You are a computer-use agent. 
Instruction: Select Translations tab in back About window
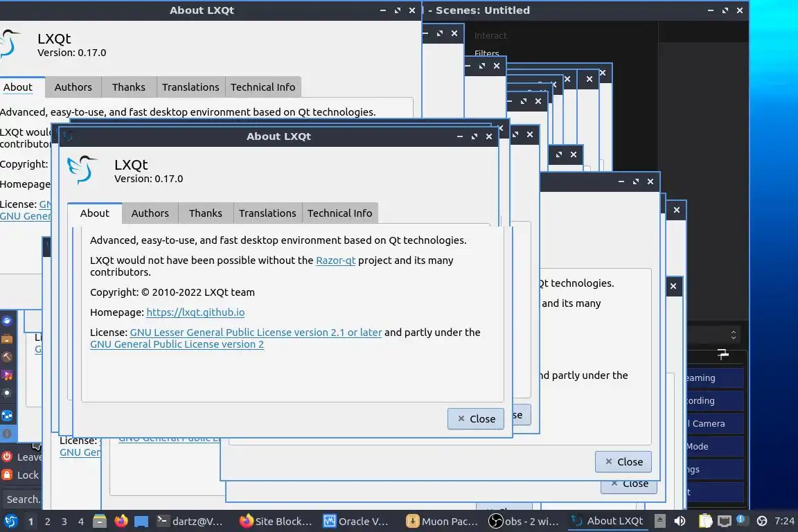(x=191, y=87)
